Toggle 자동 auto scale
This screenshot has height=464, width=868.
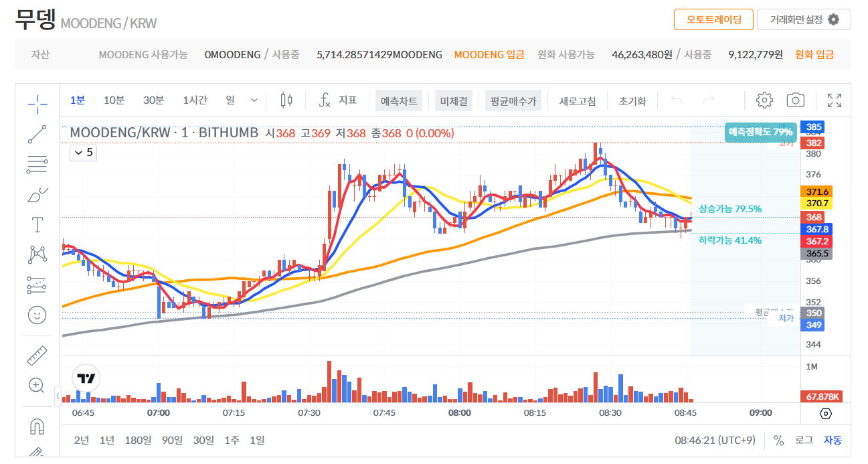pos(833,440)
